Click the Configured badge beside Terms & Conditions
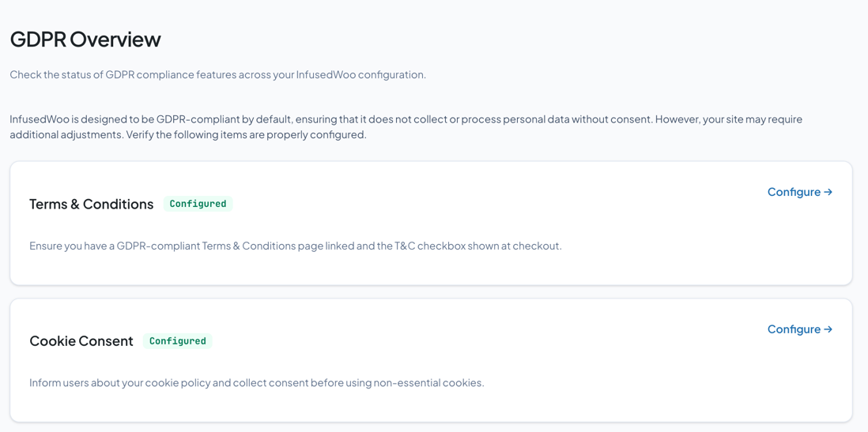This screenshot has height=432, width=868. (198, 204)
